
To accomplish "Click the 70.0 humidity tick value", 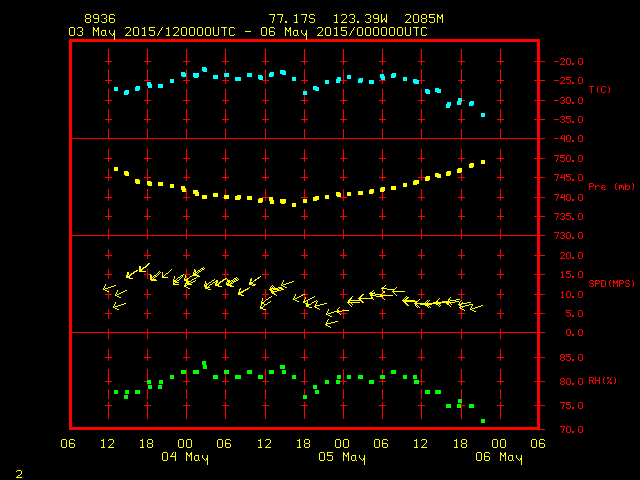I will point(571,429).
